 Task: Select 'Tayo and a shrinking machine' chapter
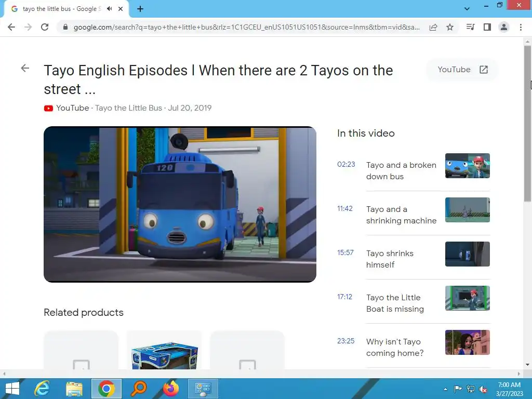[401, 215]
